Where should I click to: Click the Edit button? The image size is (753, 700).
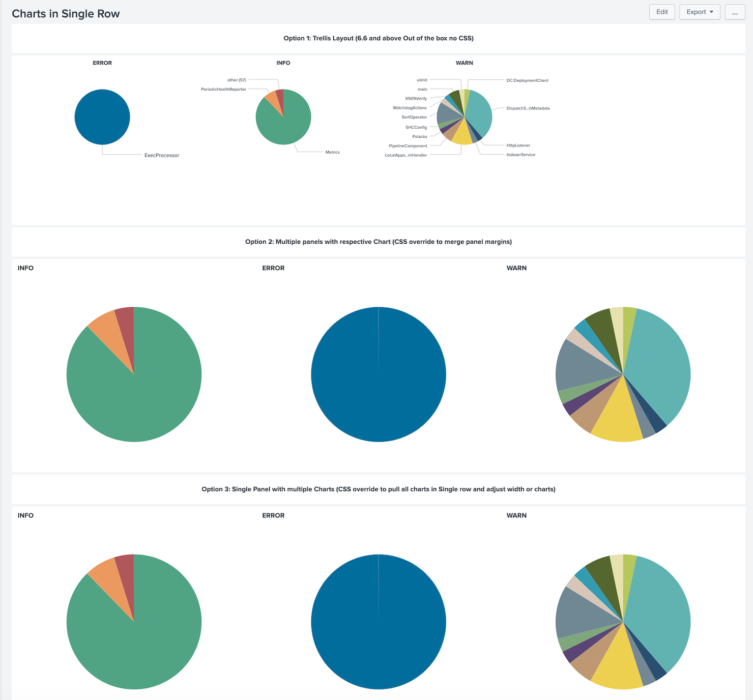[661, 12]
